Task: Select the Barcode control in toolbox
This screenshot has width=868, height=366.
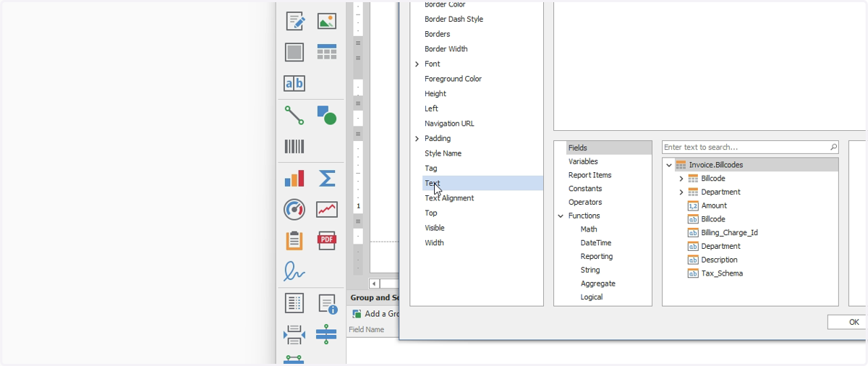Action: pos(294,147)
